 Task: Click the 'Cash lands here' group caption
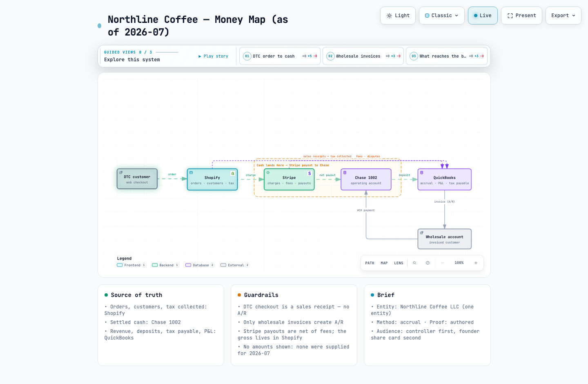click(293, 165)
